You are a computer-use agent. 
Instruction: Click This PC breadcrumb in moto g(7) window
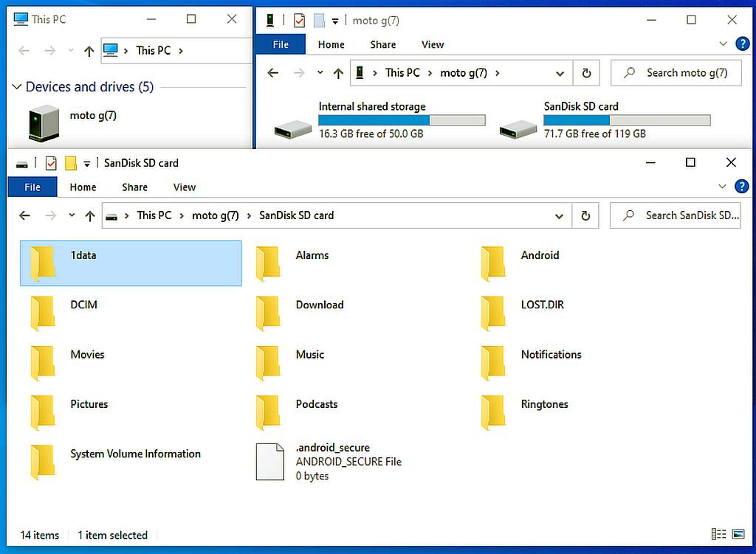tap(402, 73)
